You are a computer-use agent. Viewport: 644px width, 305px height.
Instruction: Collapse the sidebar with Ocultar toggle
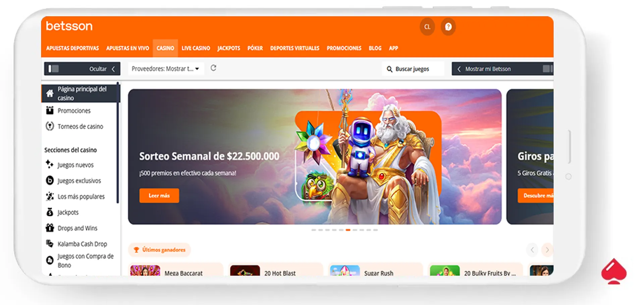pyautogui.click(x=82, y=69)
